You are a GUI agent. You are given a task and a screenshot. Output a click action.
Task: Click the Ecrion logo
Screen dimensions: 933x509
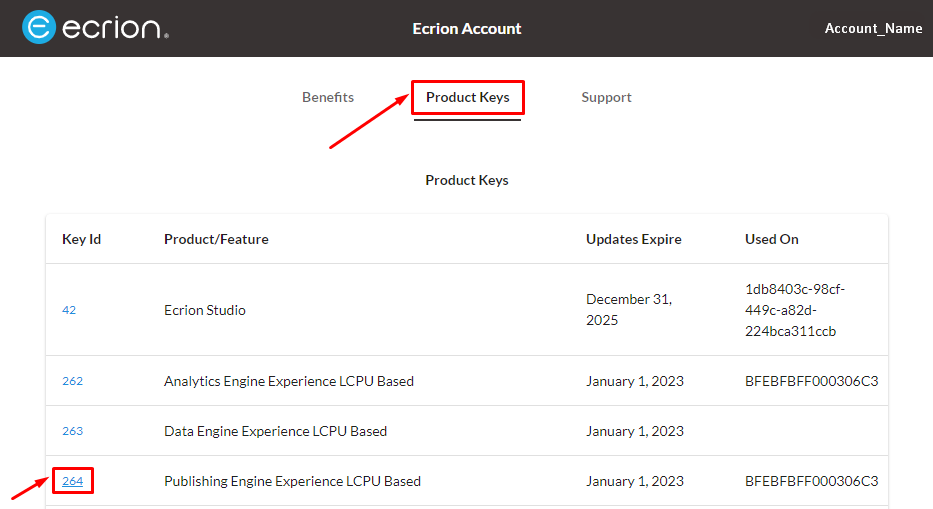tap(95, 27)
